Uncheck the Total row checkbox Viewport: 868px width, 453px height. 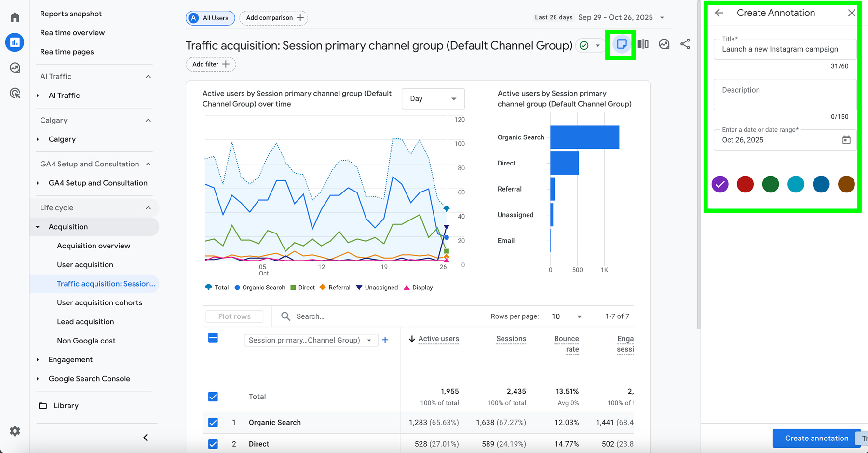(213, 396)
